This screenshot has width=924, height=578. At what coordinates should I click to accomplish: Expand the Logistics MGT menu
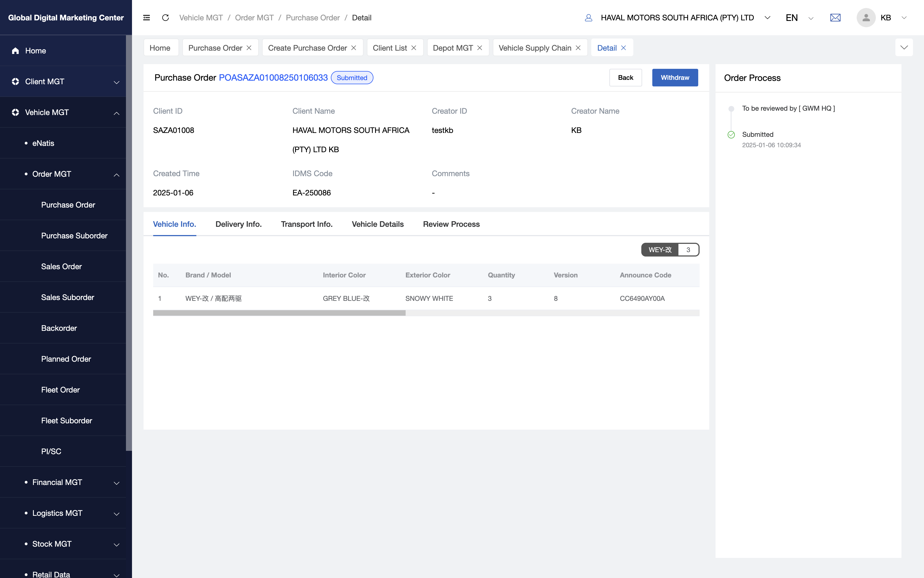pos(116,514)
